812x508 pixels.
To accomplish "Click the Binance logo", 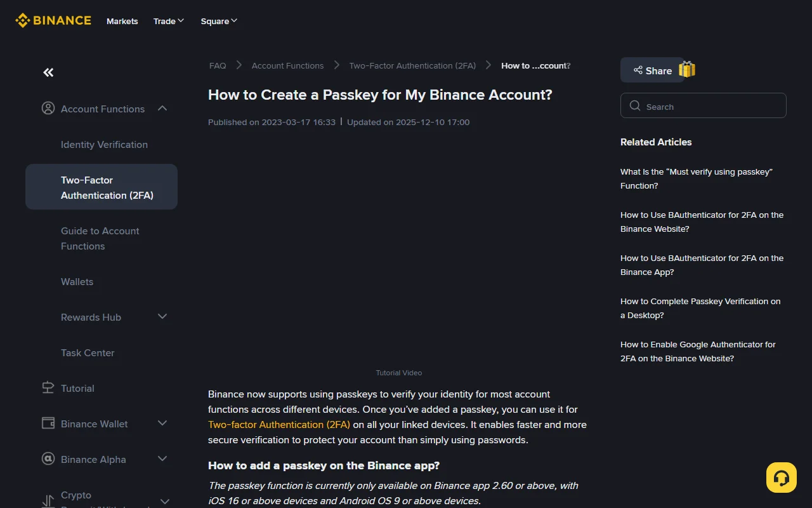I will 53,21.
